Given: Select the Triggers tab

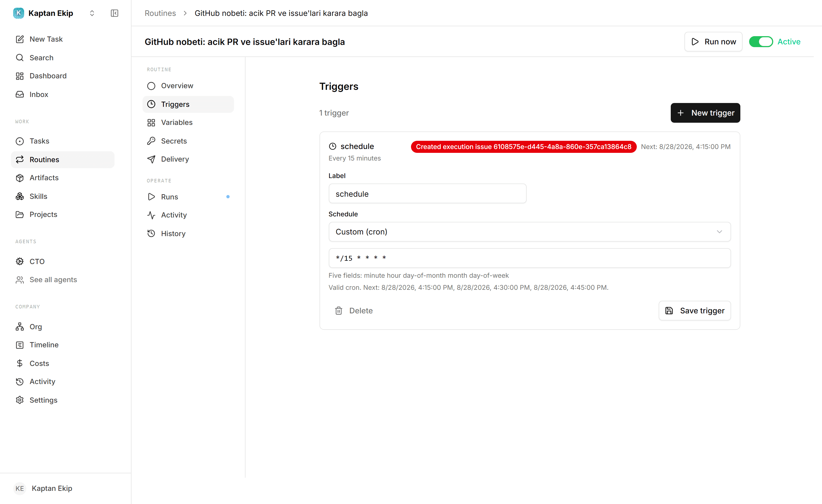Looking at the screenshot, I should coord(188,104).
